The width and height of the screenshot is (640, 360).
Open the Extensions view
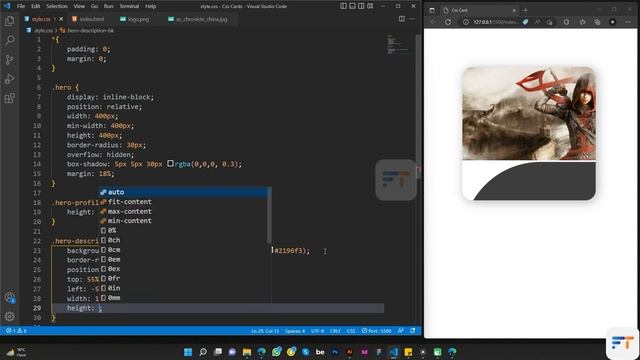(x=9, y=98)
